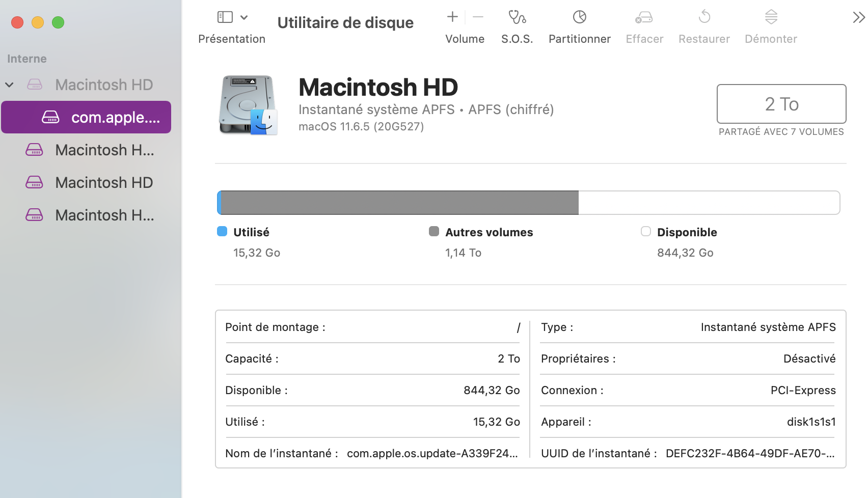
Task: Click the Effacer erase drive icon
Action: pyautogui.click(x=644, y=17)
